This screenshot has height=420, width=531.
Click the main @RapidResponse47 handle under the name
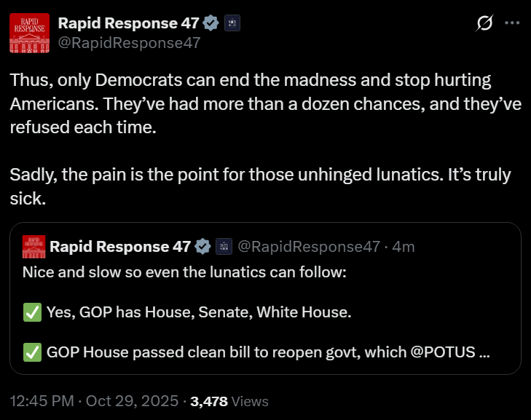[x=129, y=42]
